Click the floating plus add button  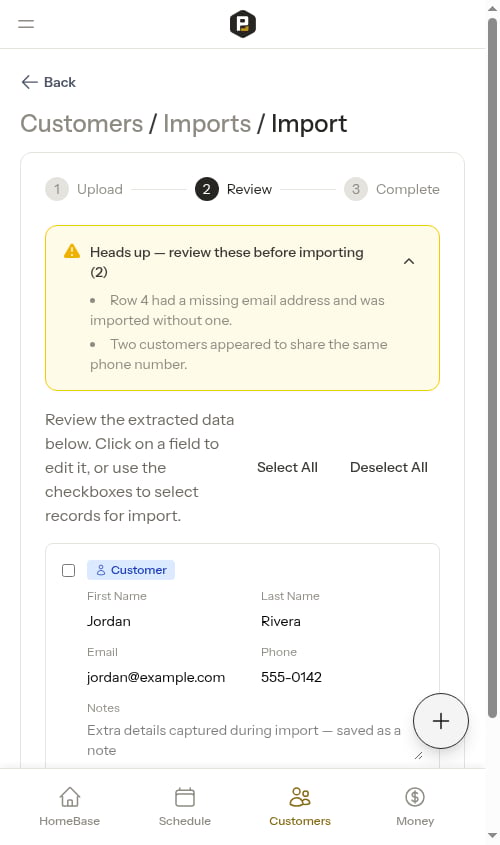(441, 721)
